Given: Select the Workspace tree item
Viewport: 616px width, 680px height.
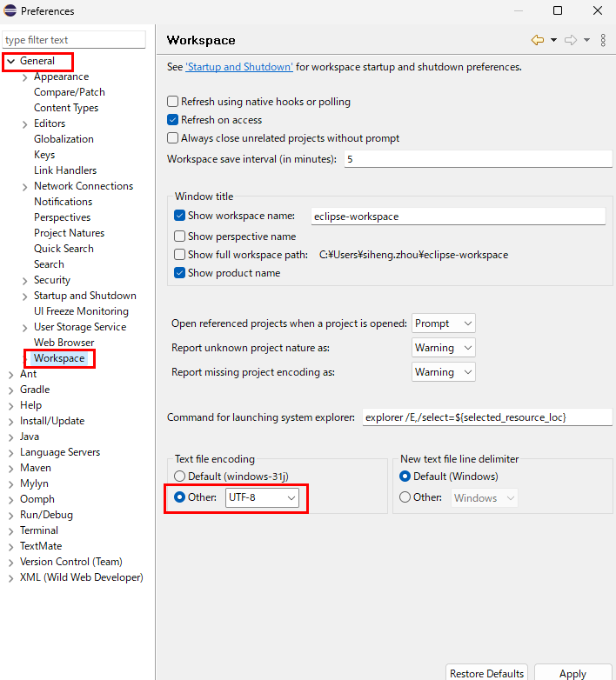Looking at the screenshot, I should tap(59, 358).
